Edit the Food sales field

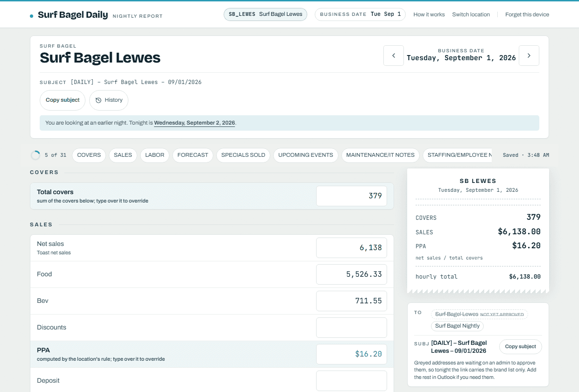(x=352, y=274)
